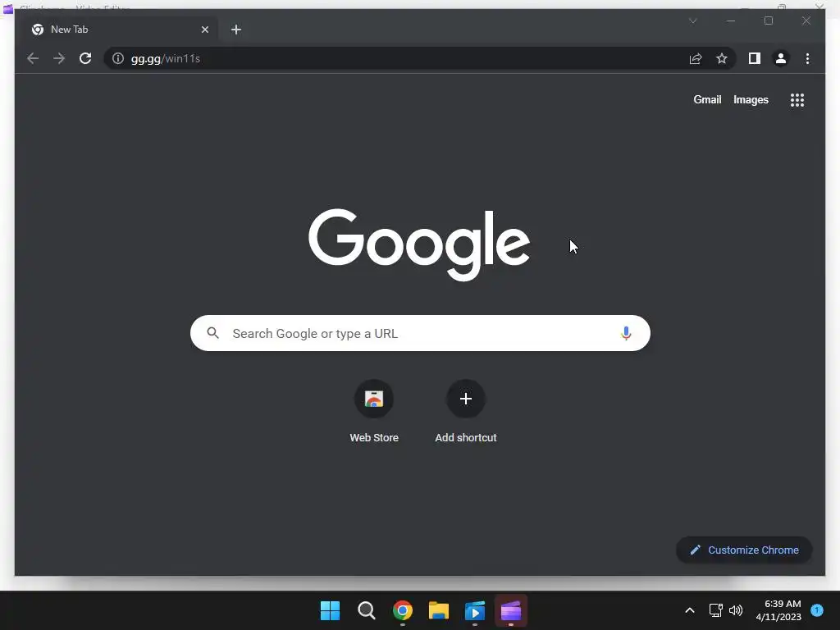
Task: Focus the Search Google or type a URL box
Action: [420, 333]
